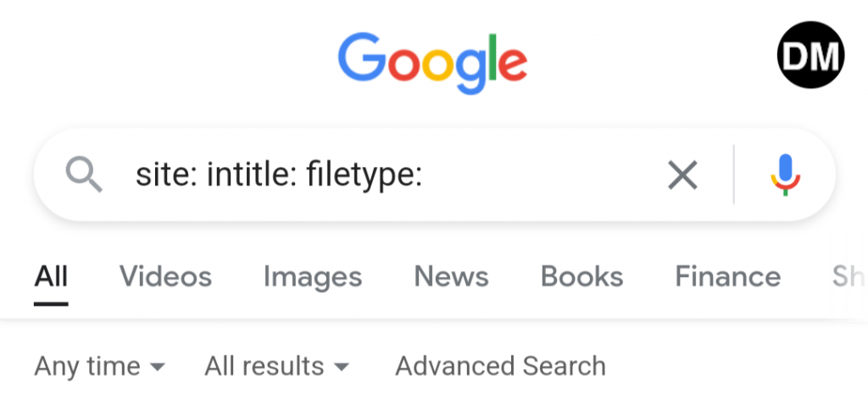868x399 pixels.
Task: Open the DM account profile avatar
Action: (x=810, y=57)
